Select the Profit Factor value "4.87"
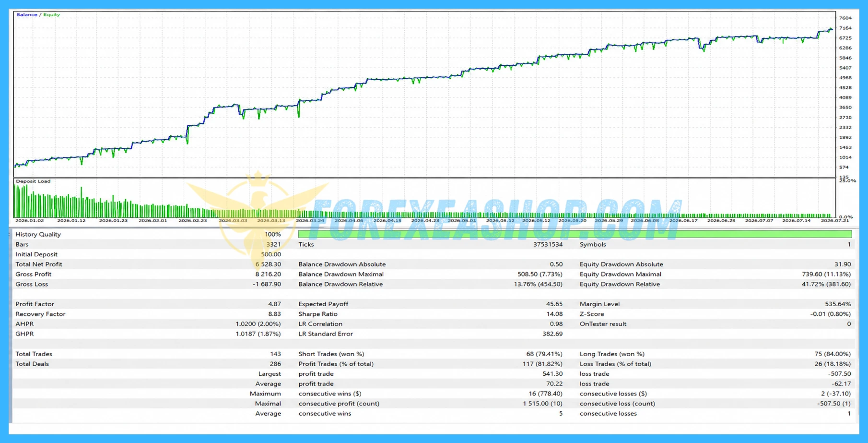Screen dimensions: 868x443 274,304
